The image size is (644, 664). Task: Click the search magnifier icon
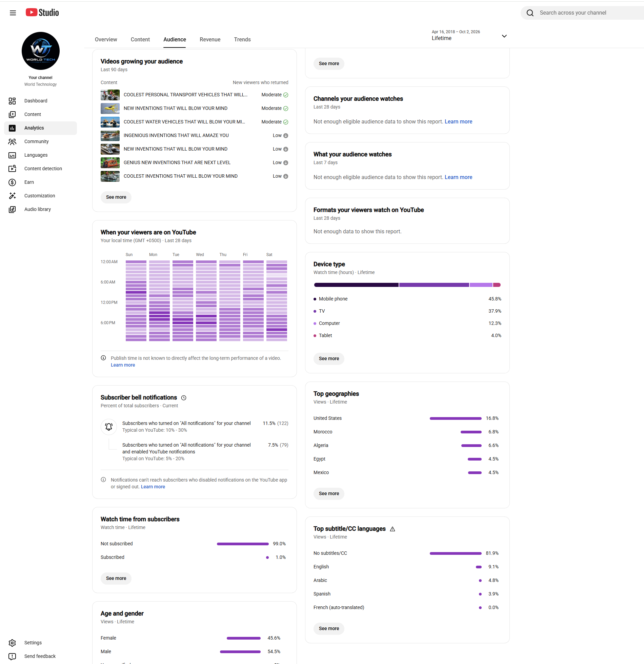(530, 13)
